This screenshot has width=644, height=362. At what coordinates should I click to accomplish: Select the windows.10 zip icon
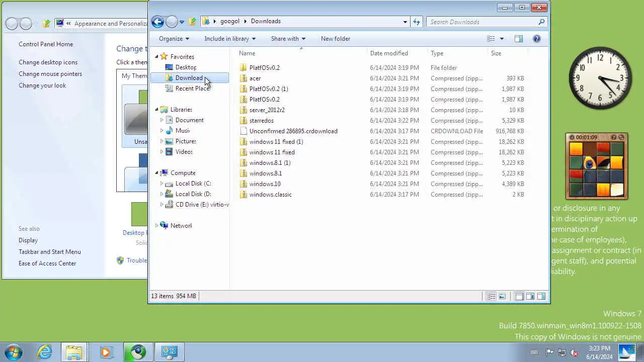(244, 184)
